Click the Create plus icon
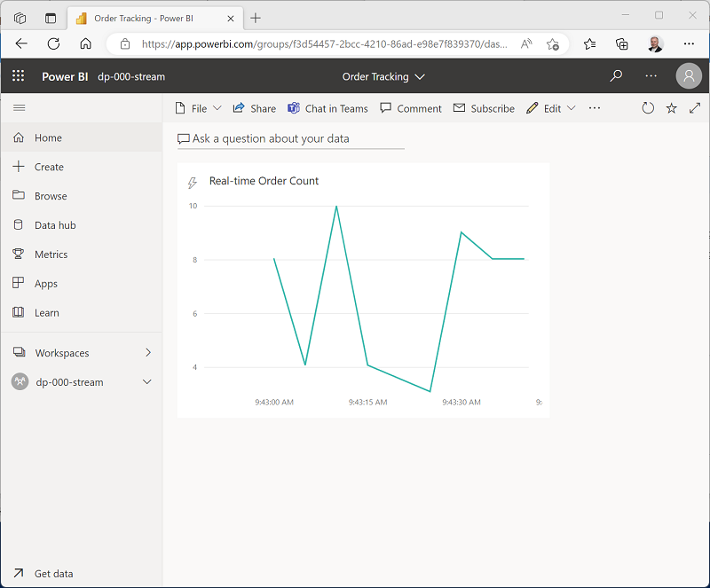Viewport: 710px width, 588px height. tap(19, 166)
